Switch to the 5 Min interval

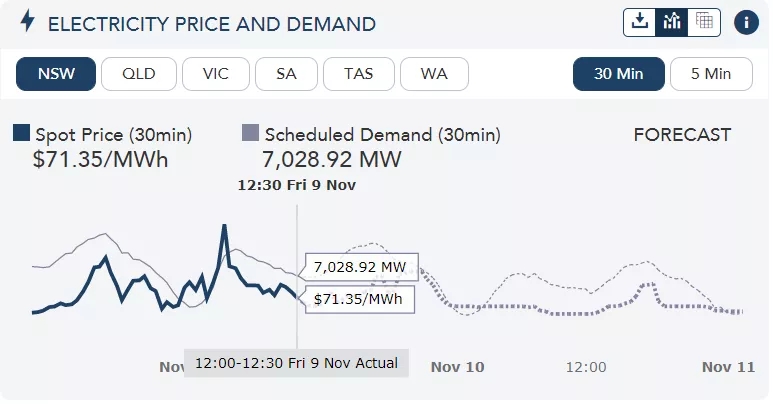(x=711, y=74)
